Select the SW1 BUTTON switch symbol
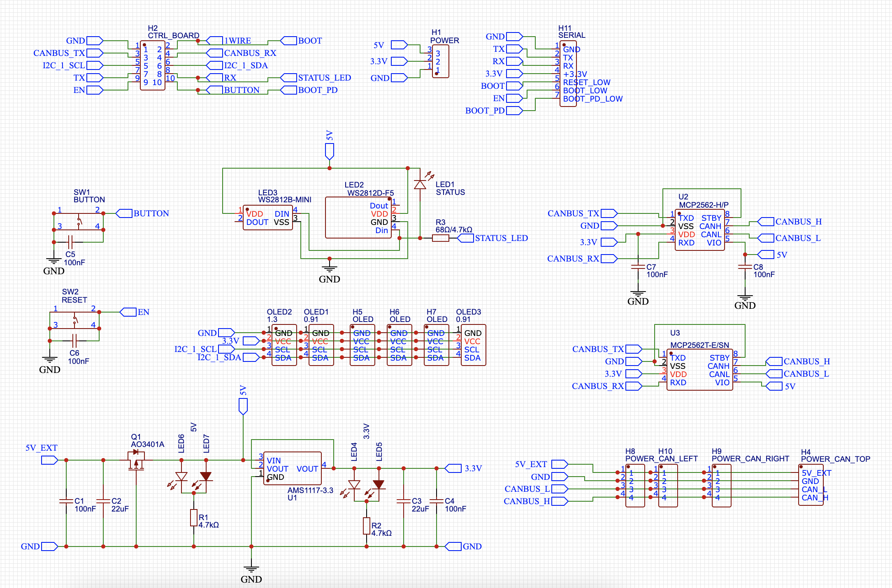892x588 pixels. (79, 222)
